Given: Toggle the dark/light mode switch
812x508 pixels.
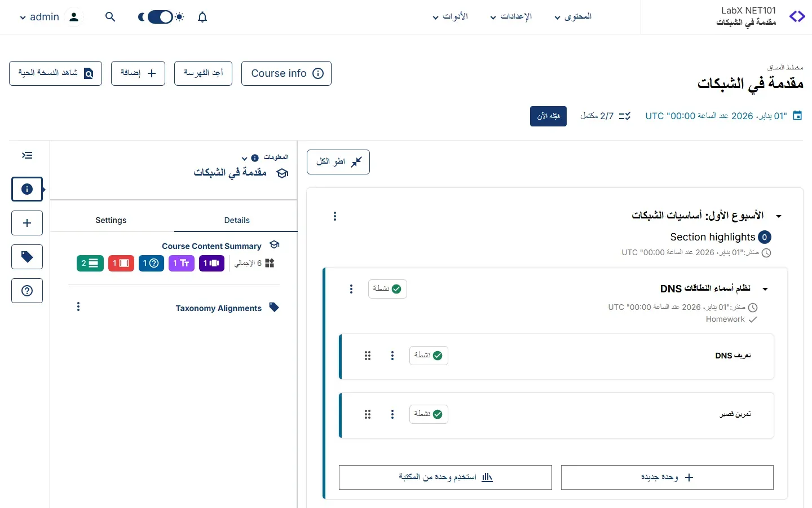Looking at the screenshot, I should tap(160, 17).
